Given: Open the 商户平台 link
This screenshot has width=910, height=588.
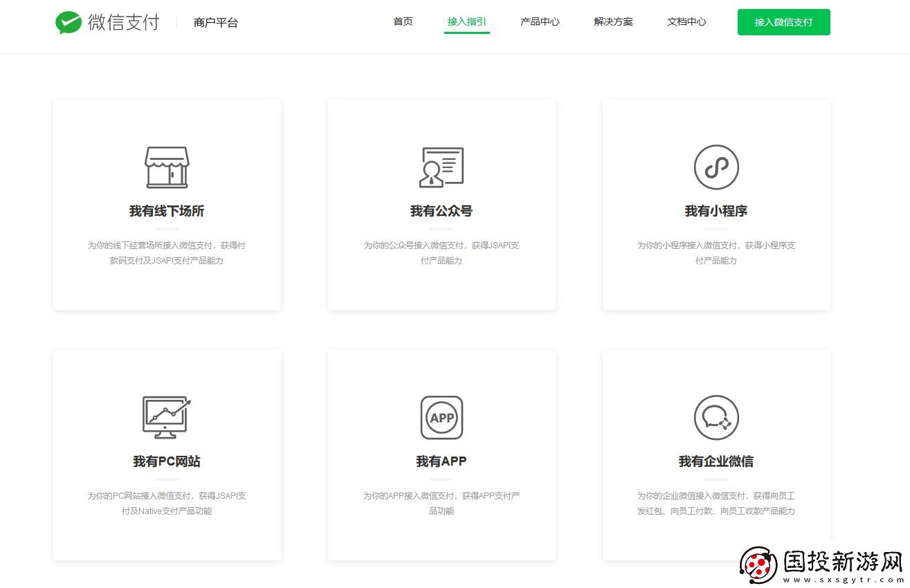Looking at the screenshot, I should (x=215, y=22).
